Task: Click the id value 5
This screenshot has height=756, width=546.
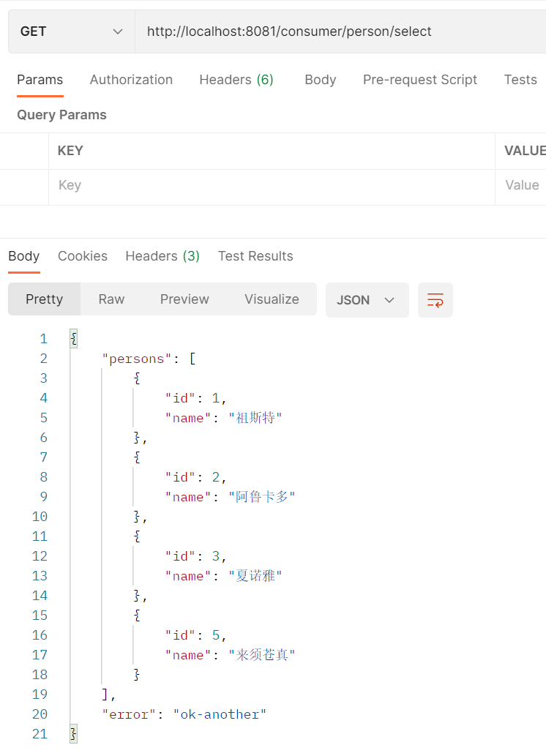Action: pos(216,635)
